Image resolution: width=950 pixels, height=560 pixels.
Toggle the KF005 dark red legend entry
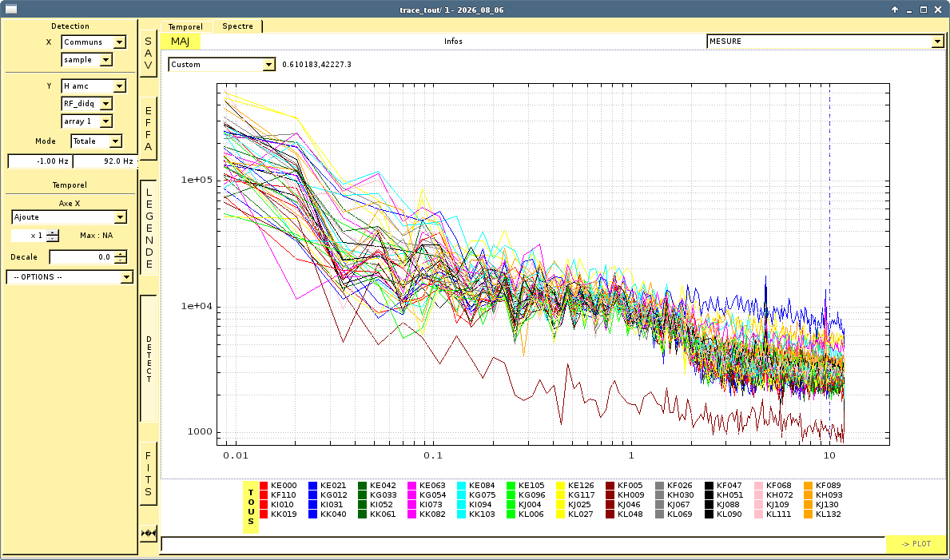pyautogui.click(x=624, y=486)
